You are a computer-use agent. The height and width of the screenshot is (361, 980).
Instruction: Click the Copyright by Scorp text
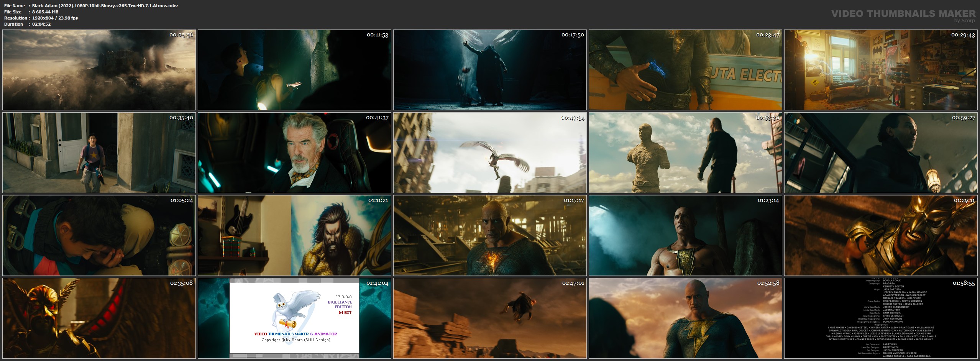295,340
